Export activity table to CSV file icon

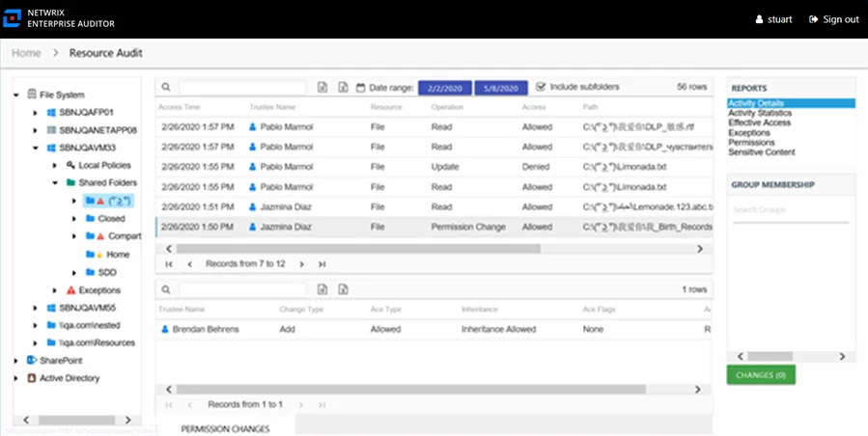322,88
